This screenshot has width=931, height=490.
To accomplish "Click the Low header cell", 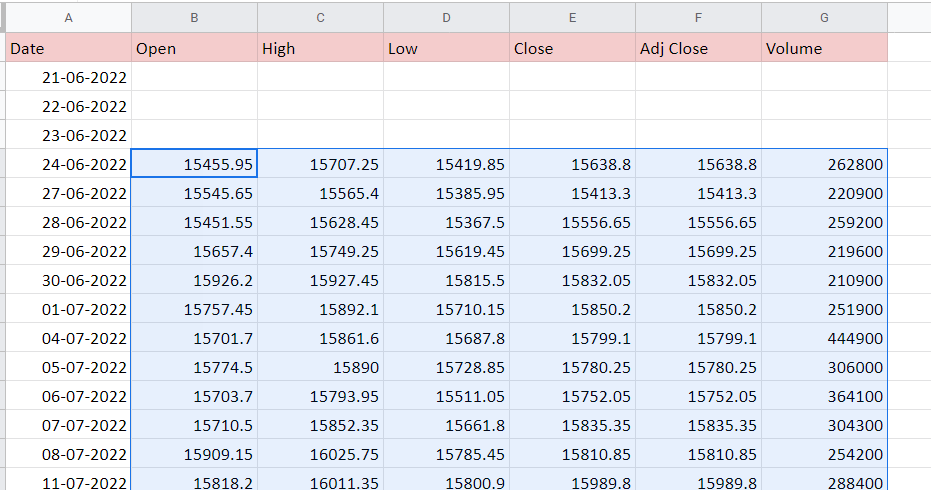I will coord(446,48).
